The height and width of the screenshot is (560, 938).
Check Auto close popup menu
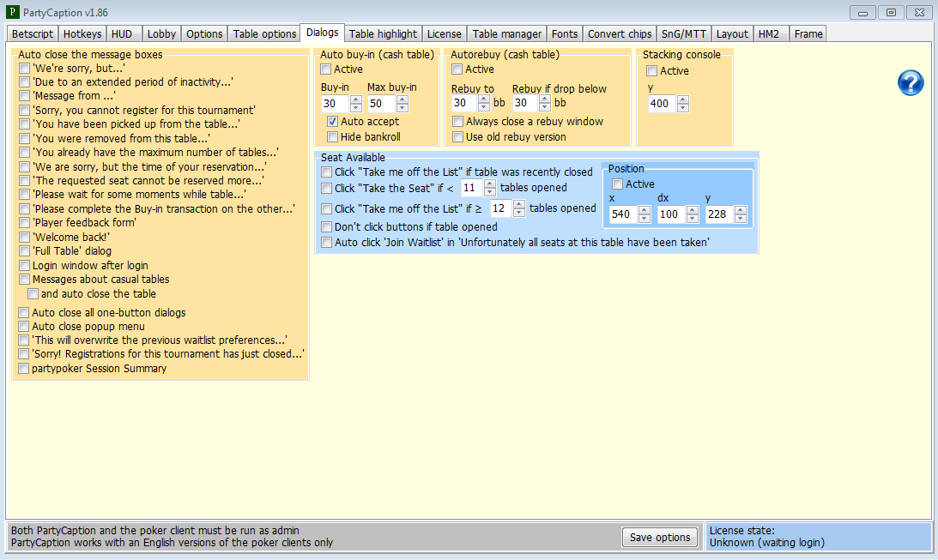pos(24,327)
